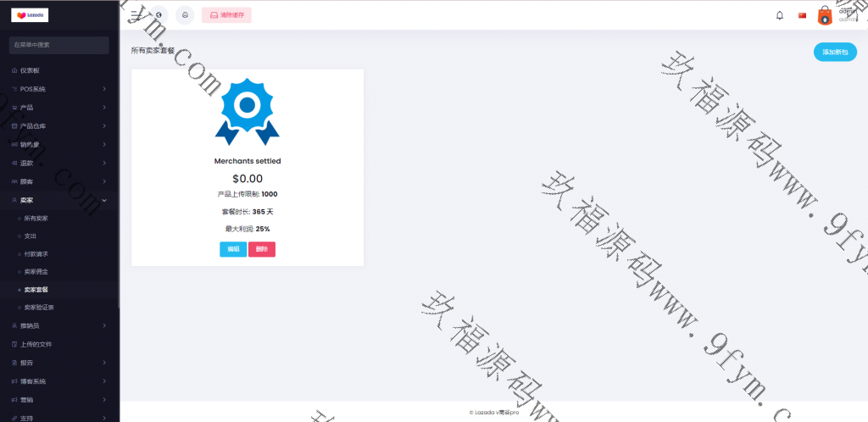Click the printer POS icon in header
This screenshot has height=422, width=868.
click(x=185, y=14)
